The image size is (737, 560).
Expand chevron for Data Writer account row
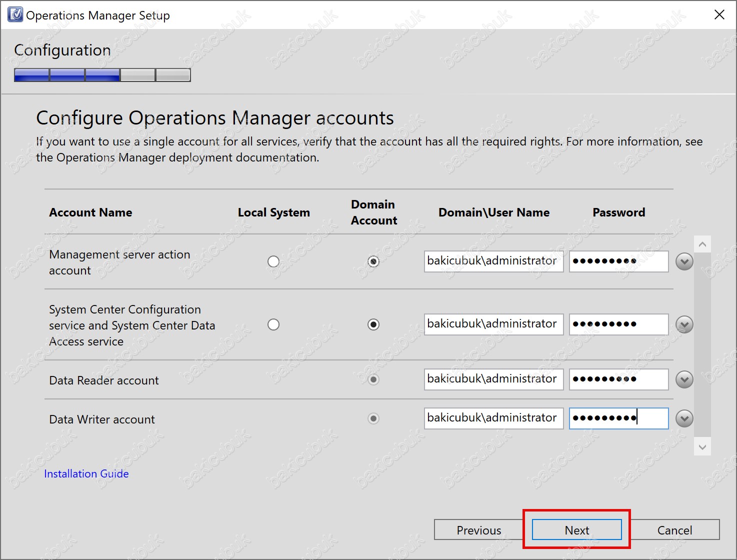click(x=684, y=418)
